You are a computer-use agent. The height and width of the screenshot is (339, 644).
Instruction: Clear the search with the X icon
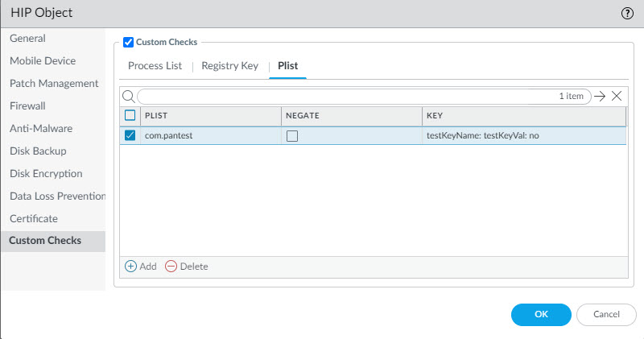[x=617, y=96]
